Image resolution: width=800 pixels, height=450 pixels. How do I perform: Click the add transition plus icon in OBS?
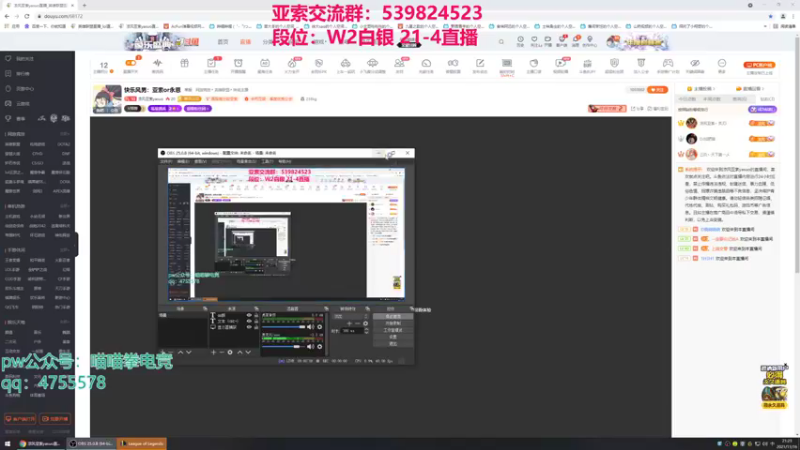tap(349, 323)
